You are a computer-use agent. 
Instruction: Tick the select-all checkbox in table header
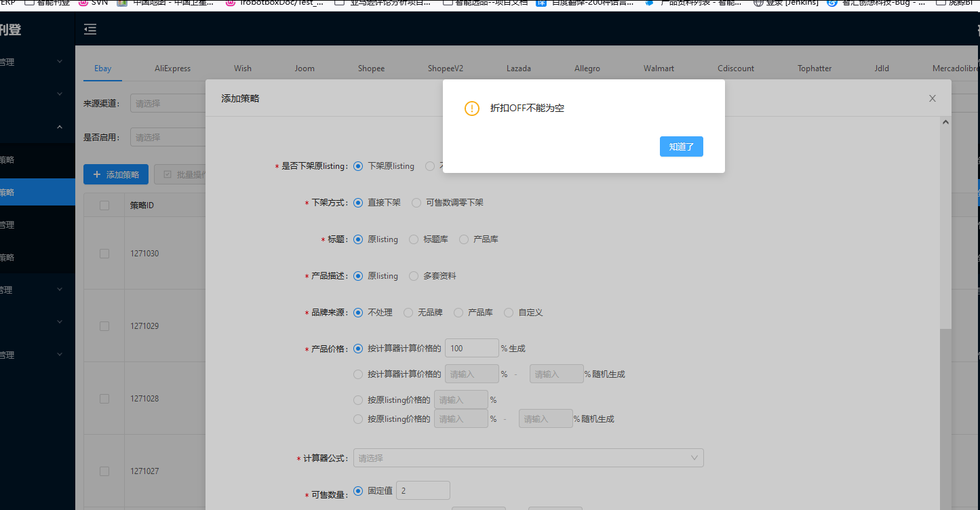[104, 205]
